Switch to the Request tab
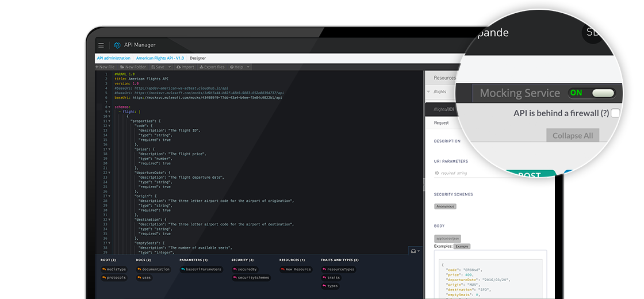644x299 pixels. [441, 123]
